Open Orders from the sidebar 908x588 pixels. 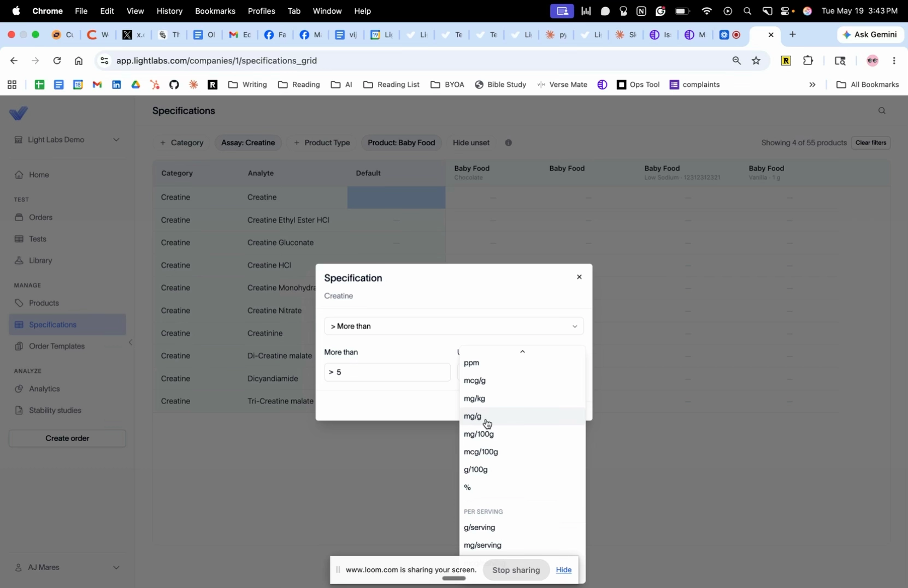[41, 217]
